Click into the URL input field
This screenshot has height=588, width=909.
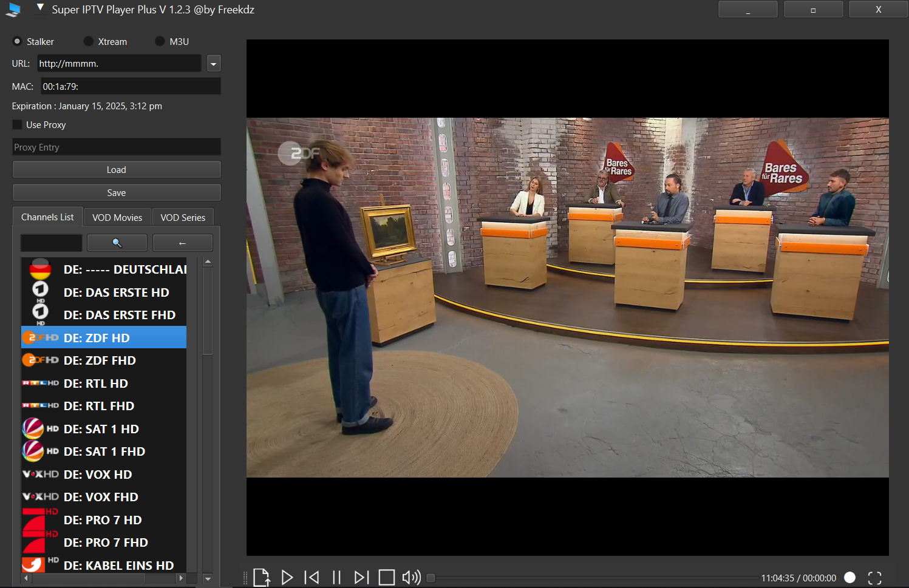coord(119,63)
